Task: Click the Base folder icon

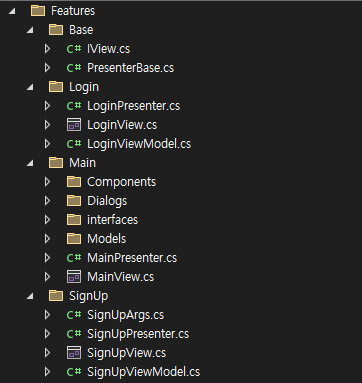Action: click(x=56, y=30)
